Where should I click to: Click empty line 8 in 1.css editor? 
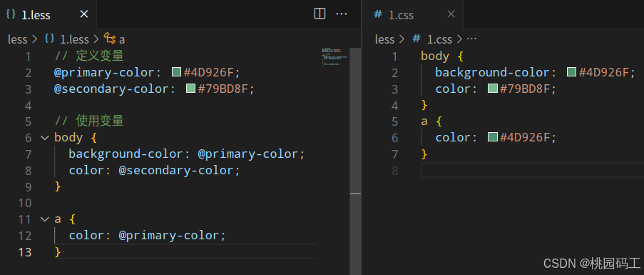(532, 171)
